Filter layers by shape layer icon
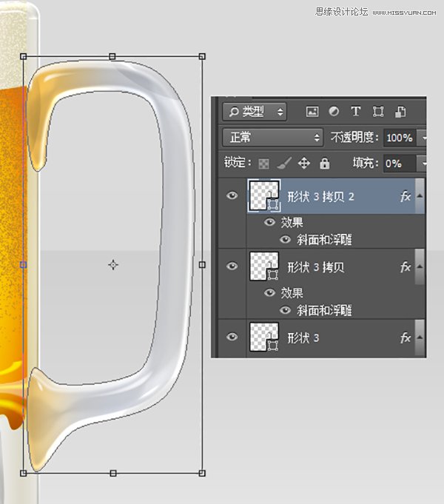This screenshot has width=444, height=504. pyautogui.click(x=377, y=112)
